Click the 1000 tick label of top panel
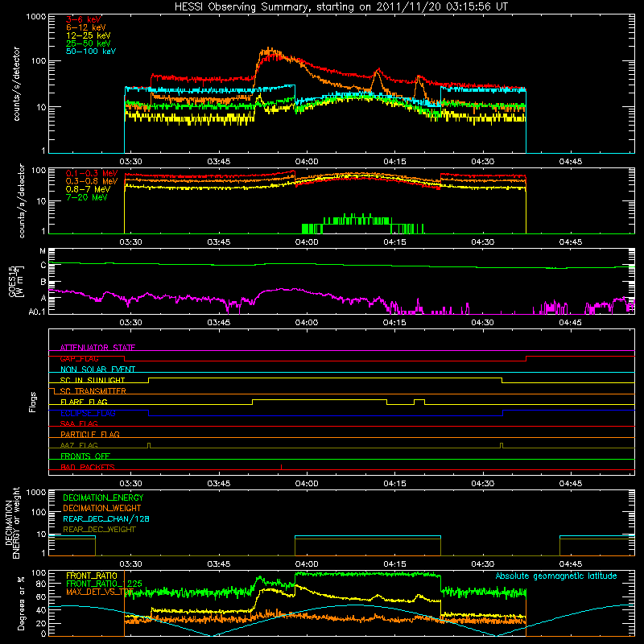 tap(36, 17)
